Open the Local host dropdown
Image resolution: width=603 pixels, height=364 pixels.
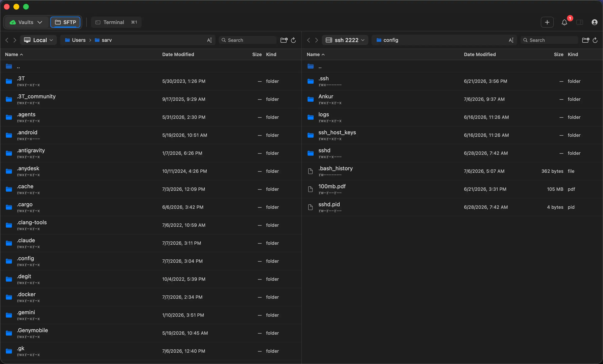[x=39, y=40]
